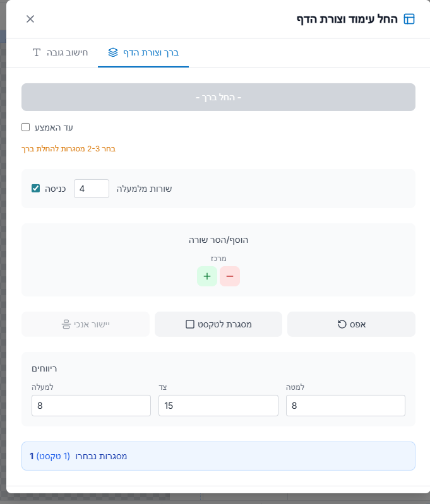The width and height of the screenshot is (430, 504).
Task: Select the ברך וצורת הדף tab
Action: [x=143, y=52]
